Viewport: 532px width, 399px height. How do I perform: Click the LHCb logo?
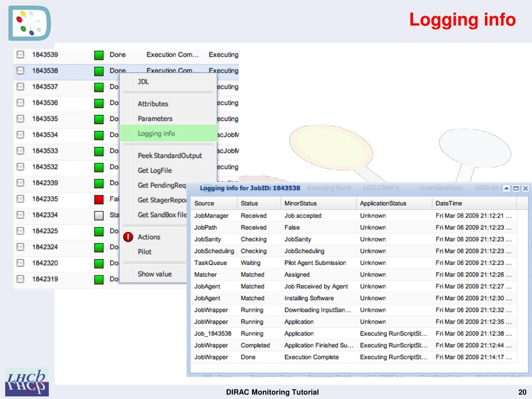27,382
